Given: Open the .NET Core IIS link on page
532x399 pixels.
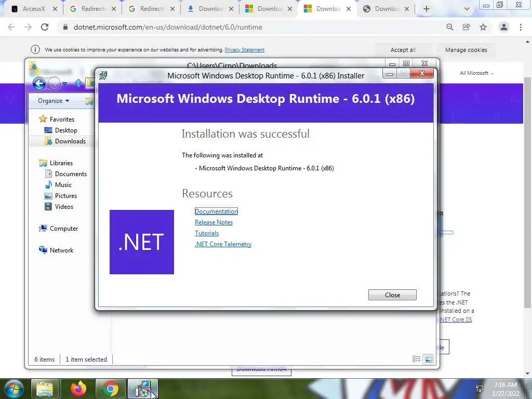Looking at the screenshot, I should (x=456, y=320).
